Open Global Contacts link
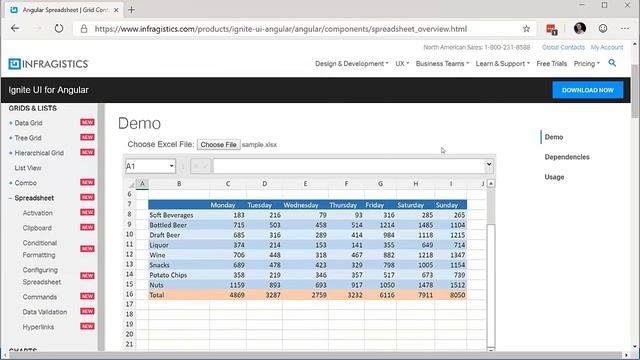Image resolution: width=640 pixels, height=360 pixels. 563,47
